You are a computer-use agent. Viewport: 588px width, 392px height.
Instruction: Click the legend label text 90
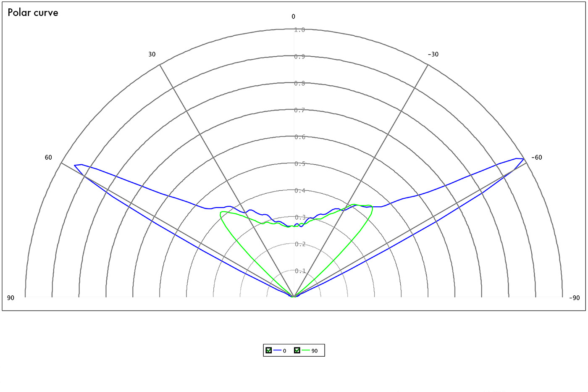click(315, 351)
